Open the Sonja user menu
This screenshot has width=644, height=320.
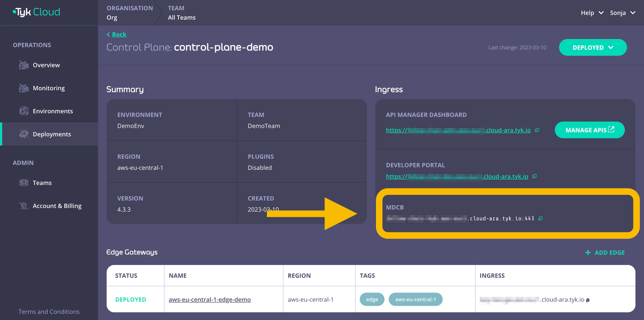pos(622,13)
